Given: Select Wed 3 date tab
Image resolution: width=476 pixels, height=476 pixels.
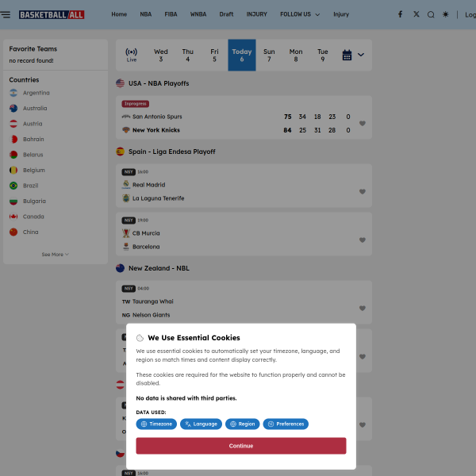Looking at the screenshot, I should tap(161, 55).
